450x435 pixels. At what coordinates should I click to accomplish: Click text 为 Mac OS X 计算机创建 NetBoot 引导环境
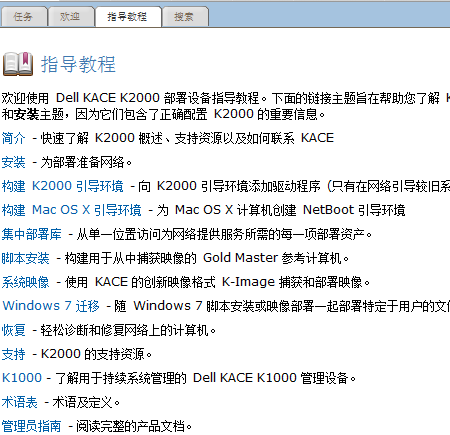click(x=281, y=210)
